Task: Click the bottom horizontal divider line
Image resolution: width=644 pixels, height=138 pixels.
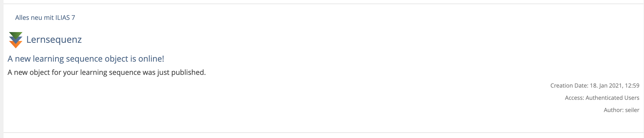Action: (322, 133)
